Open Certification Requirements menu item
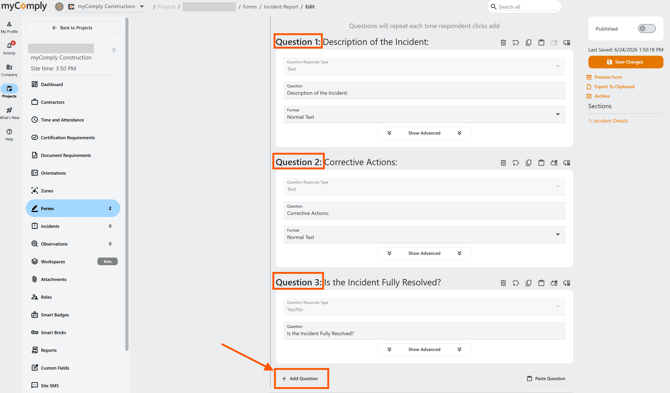This screenshot has height=393, width=670. pyautogui.click(x=73, y=138)
